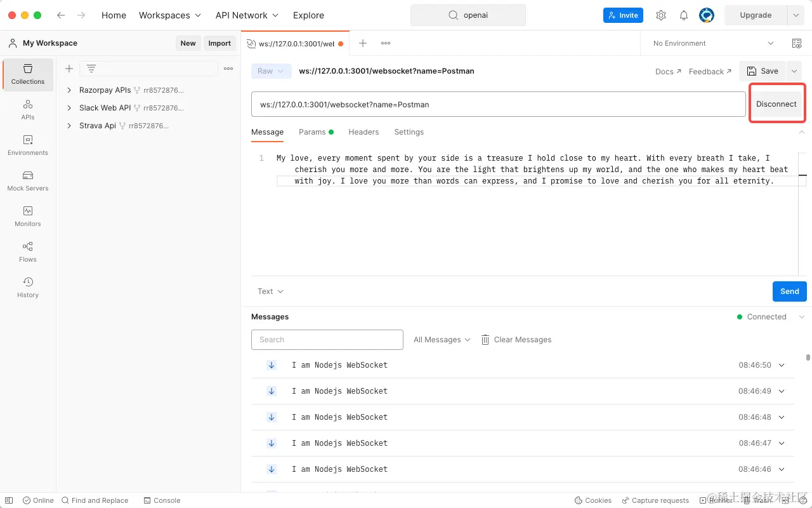The width and height of the screenshot is (812, 508).
Task: Open the Environments panel
Action: coord(27,145)
